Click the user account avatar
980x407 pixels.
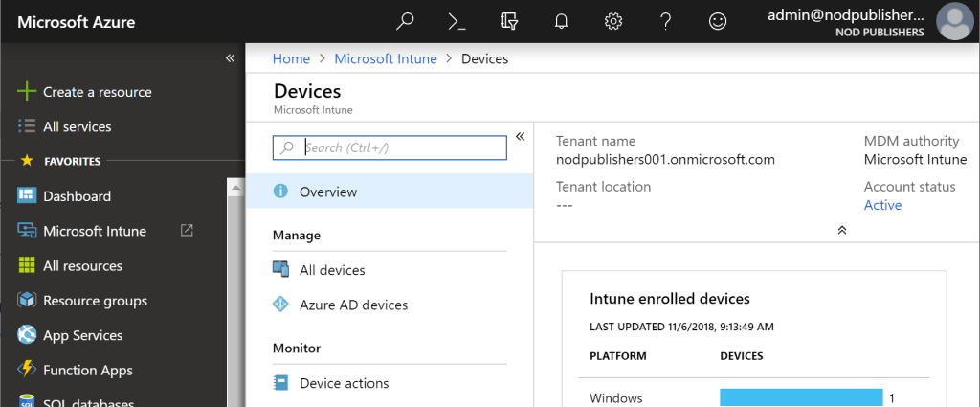coord(955,21)
